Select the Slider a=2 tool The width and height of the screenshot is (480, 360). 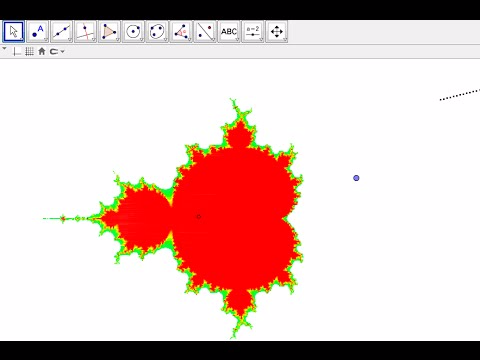tap(253, 32)
